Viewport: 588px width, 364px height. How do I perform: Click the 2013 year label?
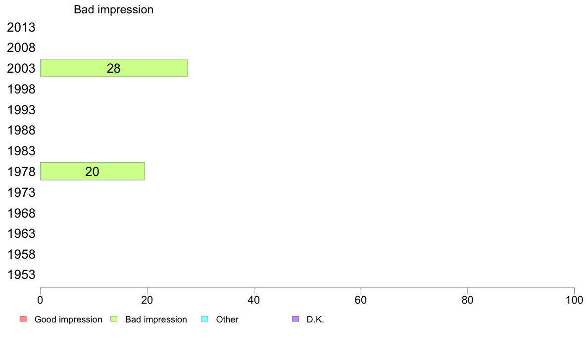(x=21, y=27)
